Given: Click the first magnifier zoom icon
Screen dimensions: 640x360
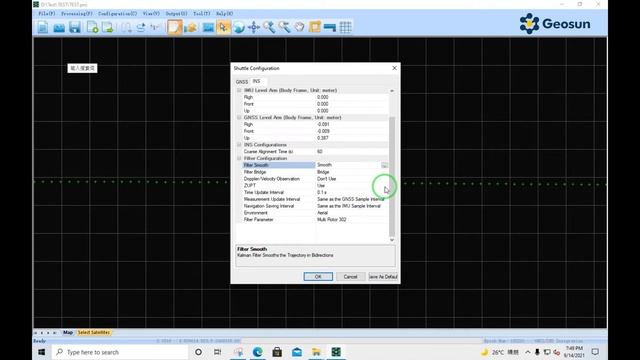Looking at the screenshot, I should (269, 27).
